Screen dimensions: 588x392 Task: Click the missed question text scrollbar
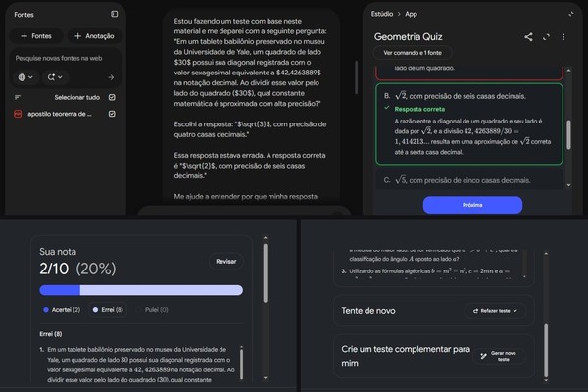pyautogui.click(x=241, y=364)
